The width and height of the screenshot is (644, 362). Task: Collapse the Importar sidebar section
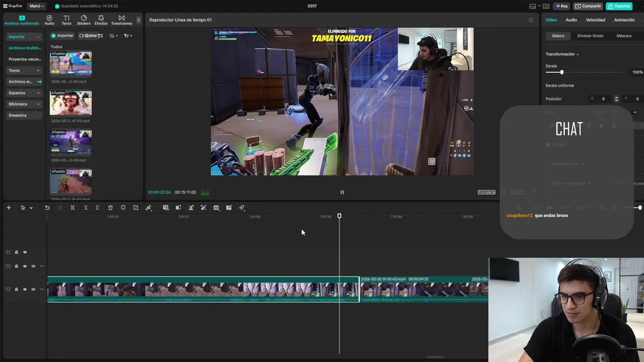(38, 37)
